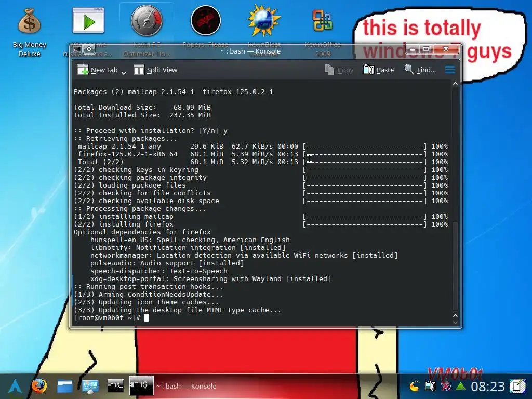Open the KevinBlast Launcher sun-globe icon

(264, 21)
